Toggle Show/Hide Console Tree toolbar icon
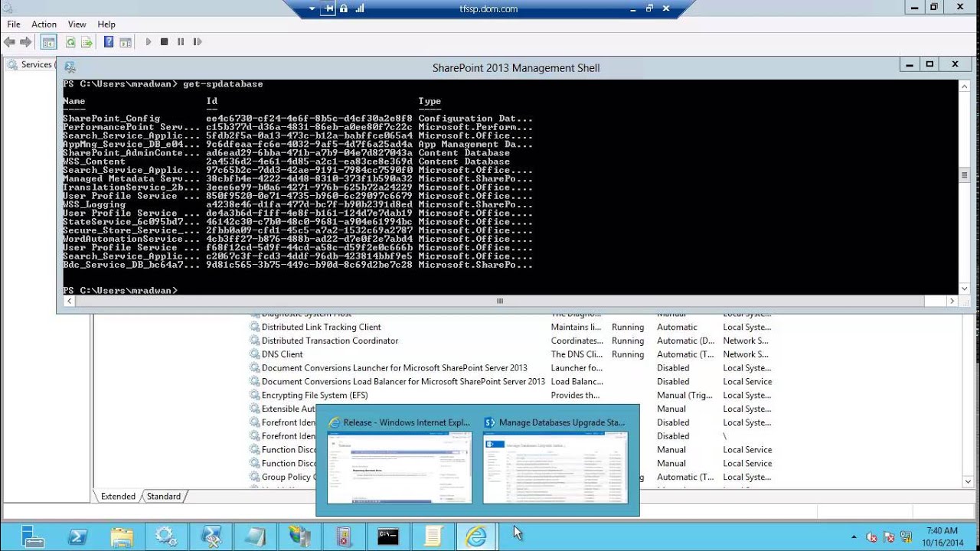This screenshot has width=980, height=551. coord(48,42)
